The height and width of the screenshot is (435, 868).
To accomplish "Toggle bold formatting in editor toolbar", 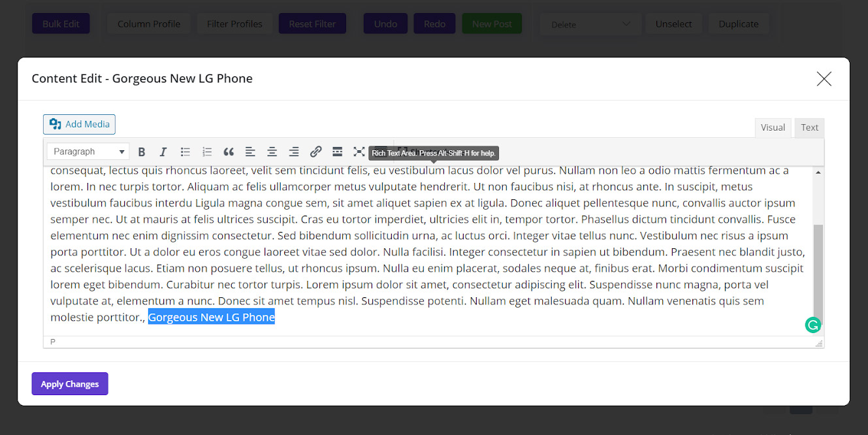I will click(142, 152).
